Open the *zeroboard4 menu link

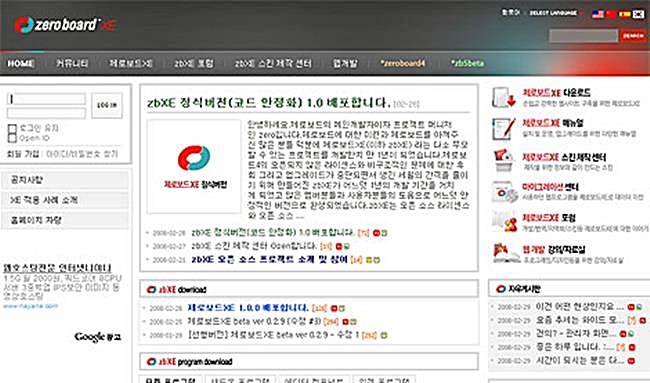coord(403,63)
